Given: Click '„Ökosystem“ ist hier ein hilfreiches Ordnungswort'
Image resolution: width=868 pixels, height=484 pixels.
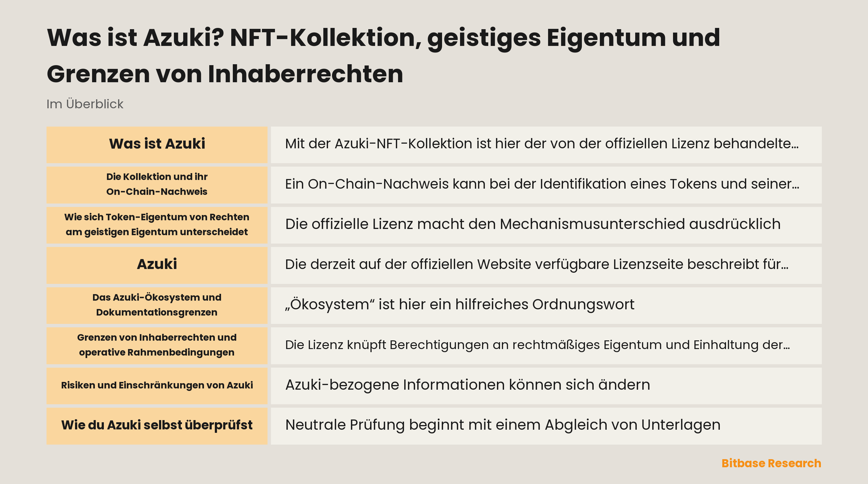Looking at the screenshot, I should tap(460, 305).
